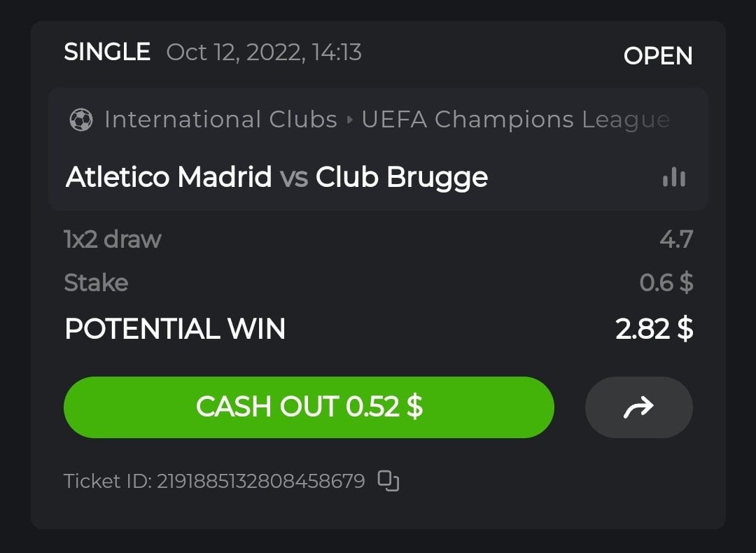Click the POTENTIAL WIN label
Screen dimensions: 756x553
pyautogui.click(x=175, y=328)
